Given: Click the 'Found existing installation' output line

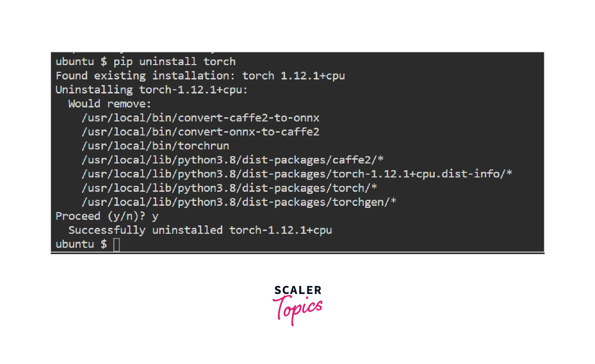Looking at the screenshot, I should [x=200, y=76].
